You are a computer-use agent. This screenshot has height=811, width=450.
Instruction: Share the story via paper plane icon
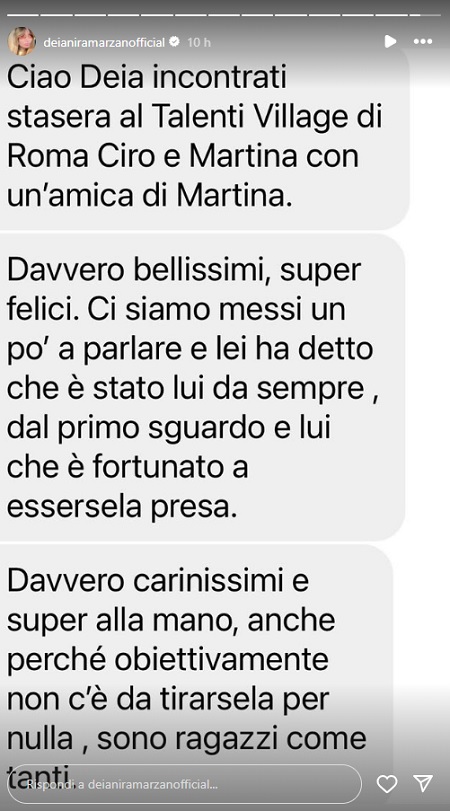424,783
